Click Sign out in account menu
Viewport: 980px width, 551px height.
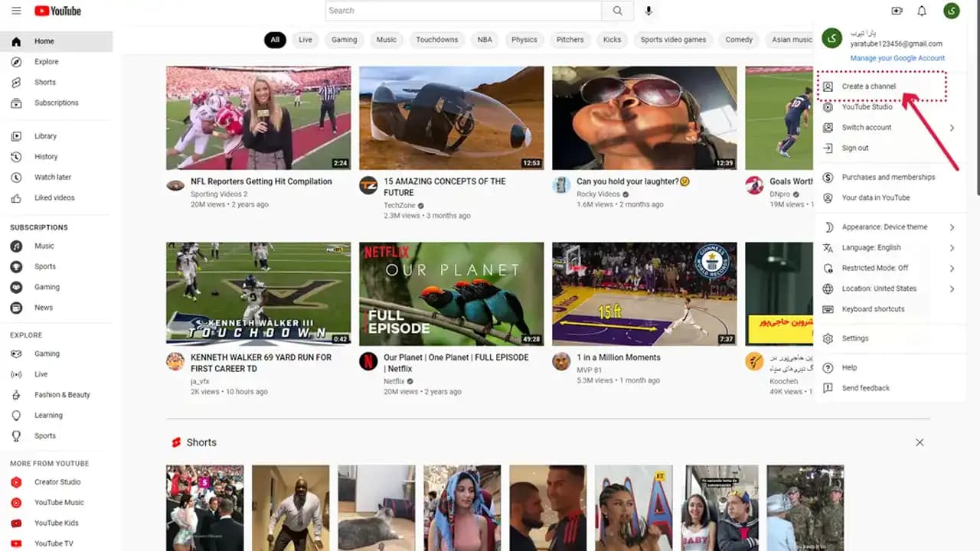pyautogui.click(x=855, y=148)
